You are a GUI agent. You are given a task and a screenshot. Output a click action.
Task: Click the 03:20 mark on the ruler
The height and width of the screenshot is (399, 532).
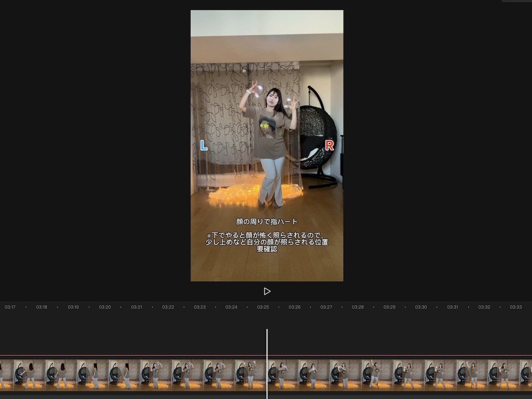[x=105, y=307]
